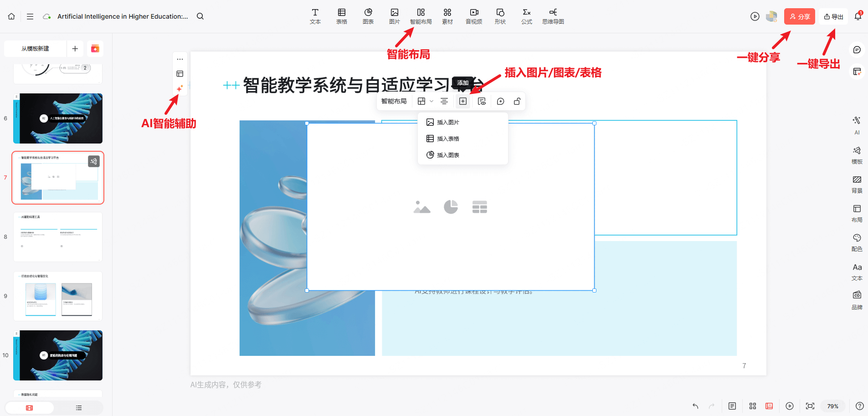Click the 分享 share button
This screenshot has width=868, height=416.
coord(799,16)
